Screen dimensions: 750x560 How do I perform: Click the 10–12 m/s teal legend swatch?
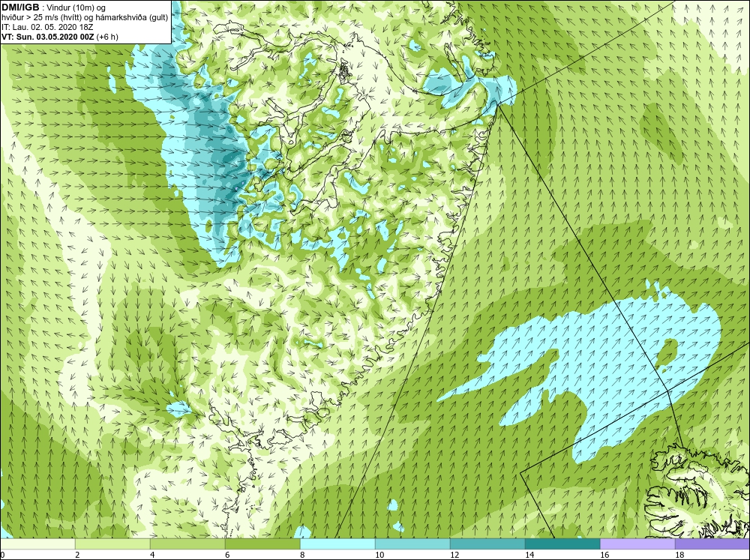point(412,544)
